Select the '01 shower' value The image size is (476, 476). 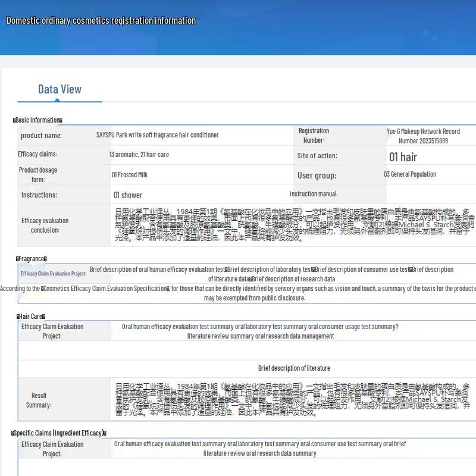tap(128, 195)
